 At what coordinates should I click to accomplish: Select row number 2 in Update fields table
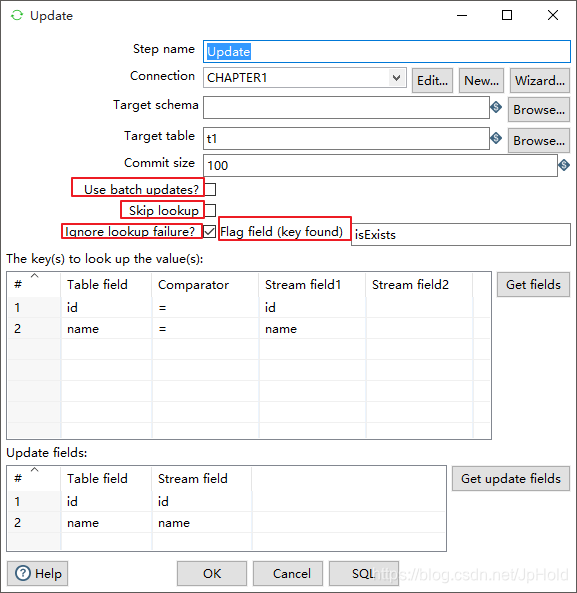coord(34,523)
